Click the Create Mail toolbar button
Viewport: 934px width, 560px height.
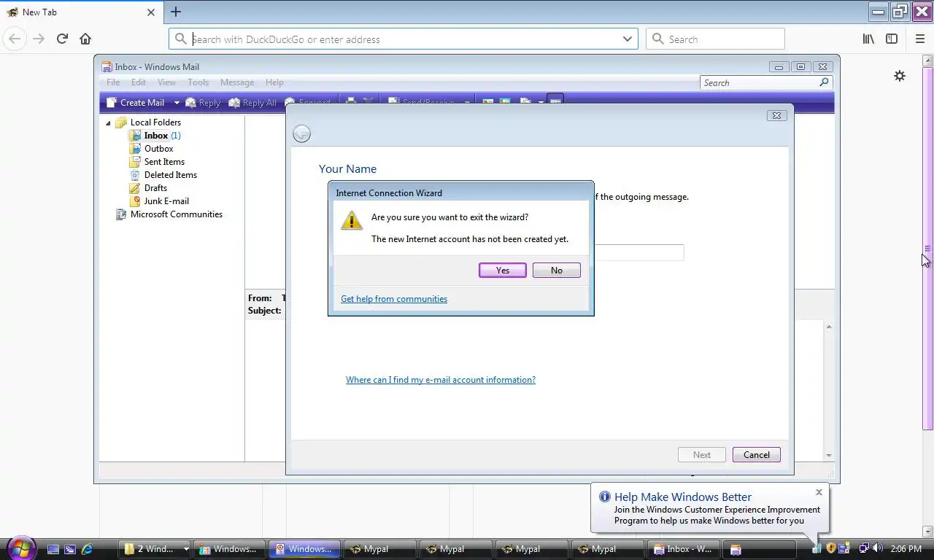[136, 103]
